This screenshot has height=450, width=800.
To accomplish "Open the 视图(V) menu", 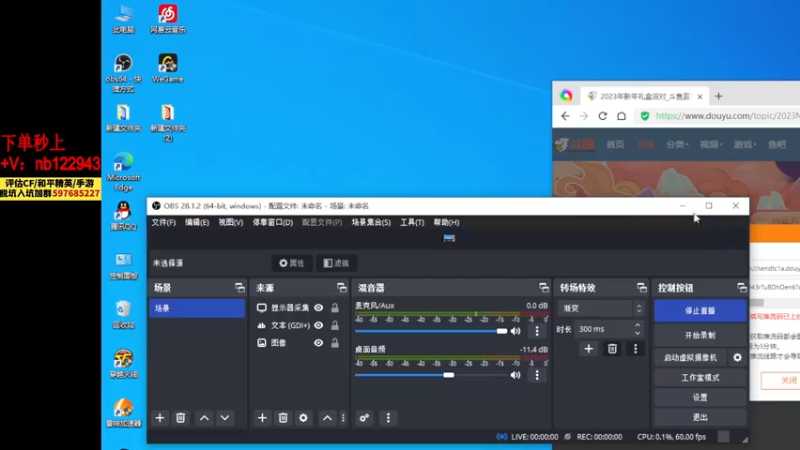I will click(x=231, y=222).
